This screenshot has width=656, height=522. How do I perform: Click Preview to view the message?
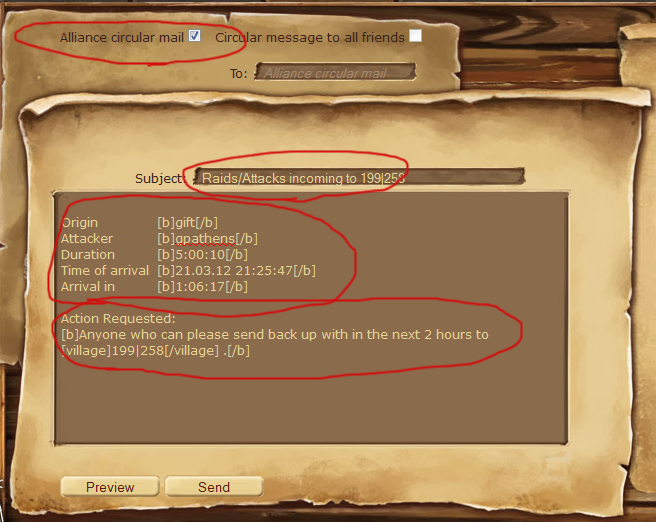pyautogui.click(x=110, y=487)
